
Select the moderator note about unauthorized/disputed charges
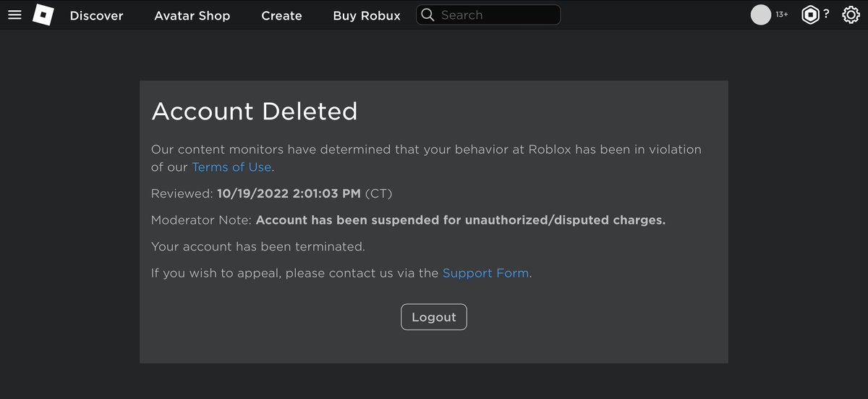[x=461, y=220]
